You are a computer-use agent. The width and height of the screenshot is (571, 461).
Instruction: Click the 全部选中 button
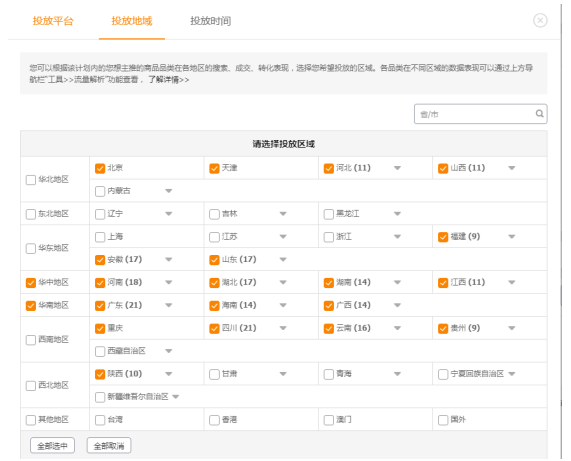pyautogui.click(x=52, y=445)
